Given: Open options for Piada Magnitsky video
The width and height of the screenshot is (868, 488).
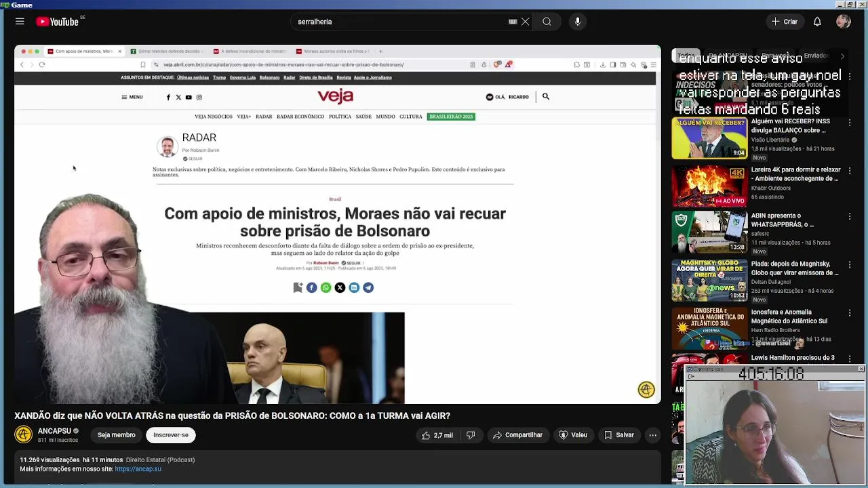Looking at the screenshot, I should (x=850, y=265).
